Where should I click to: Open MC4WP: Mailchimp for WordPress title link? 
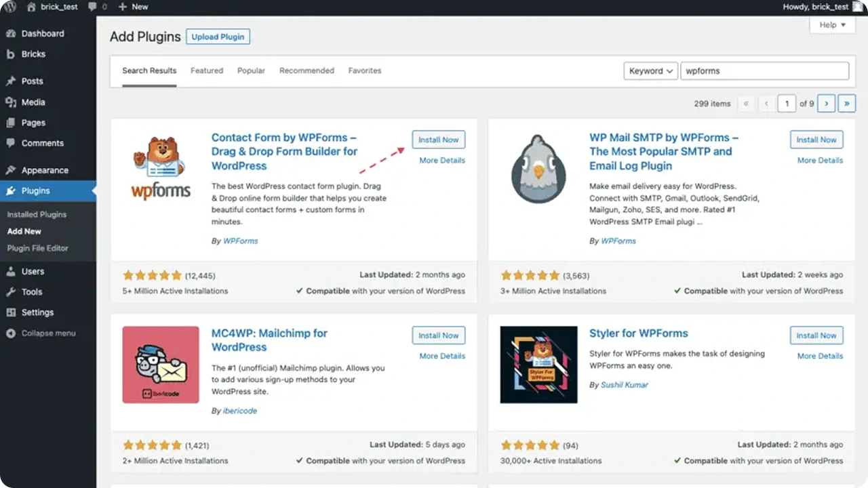pyautogui.click(x=269, y=340)
